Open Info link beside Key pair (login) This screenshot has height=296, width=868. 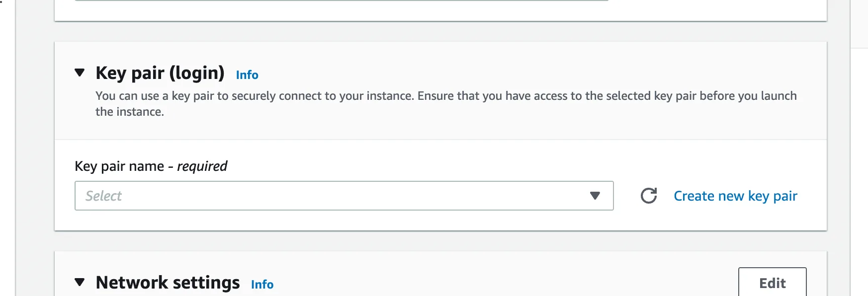click(x=247, y=75)
